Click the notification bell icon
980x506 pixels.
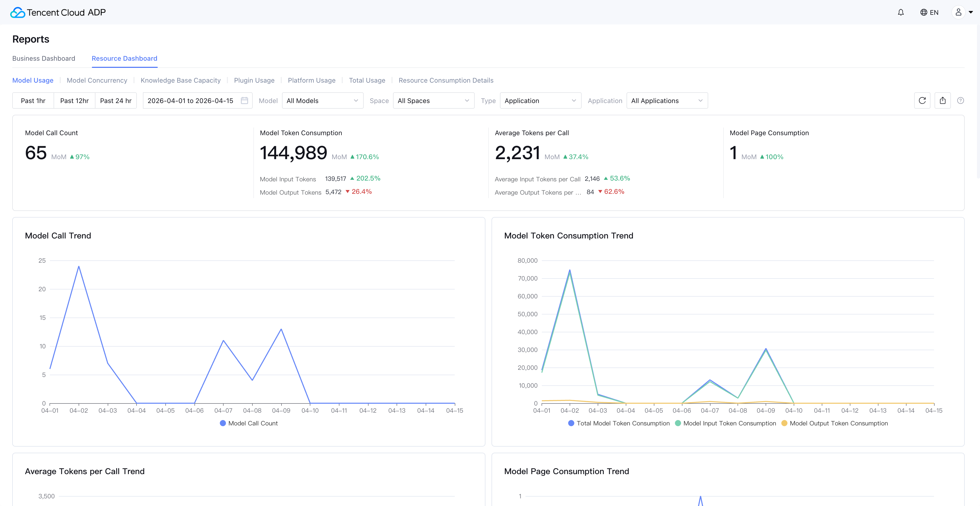900,12
